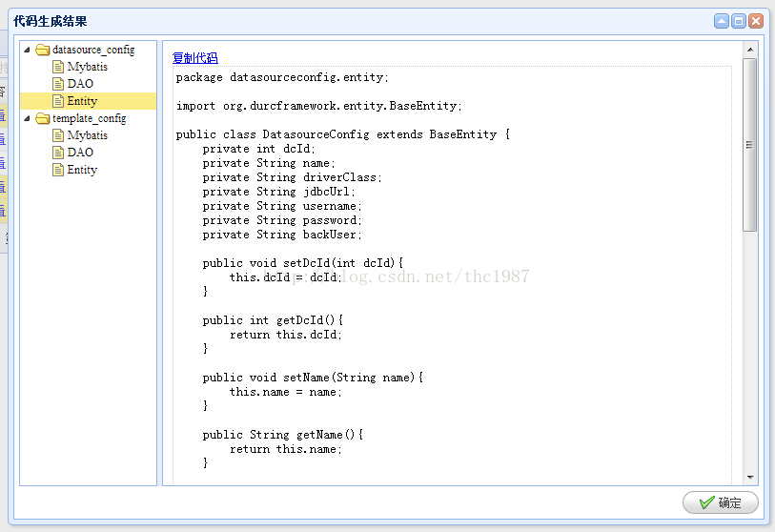Select DAO under datasource_config

click(80, 84)
